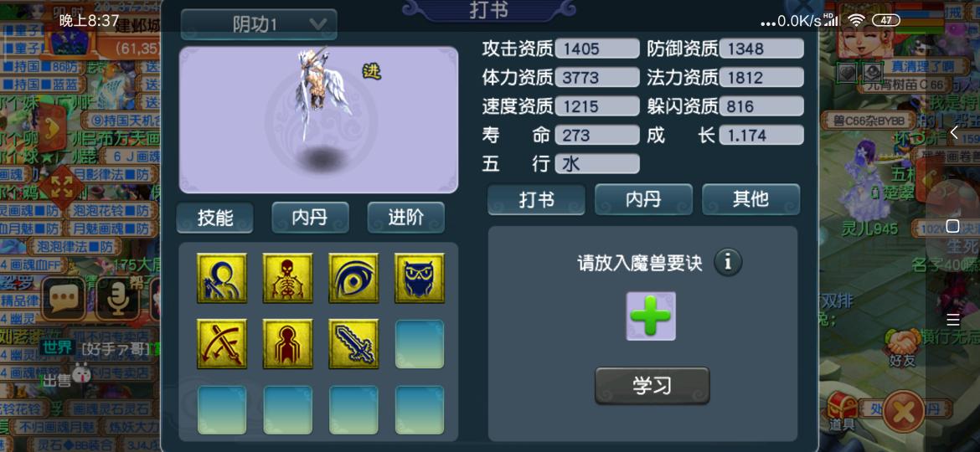
Task: Open the info icon next to 请放入魔兽要诀
Action: [728, 262]
